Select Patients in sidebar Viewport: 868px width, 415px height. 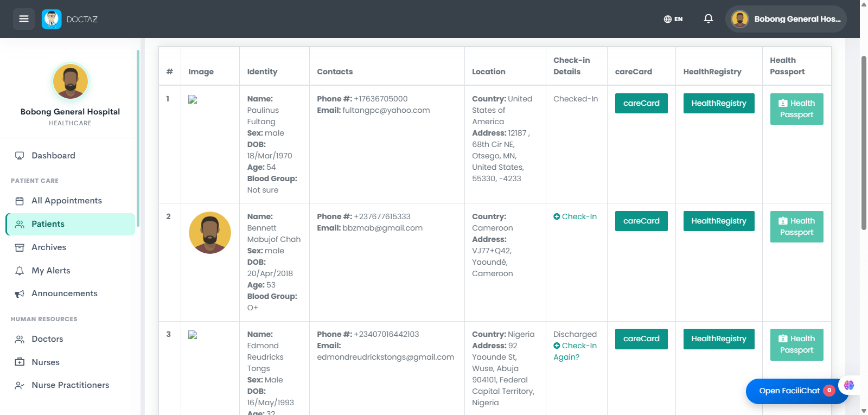pos(71,224)
